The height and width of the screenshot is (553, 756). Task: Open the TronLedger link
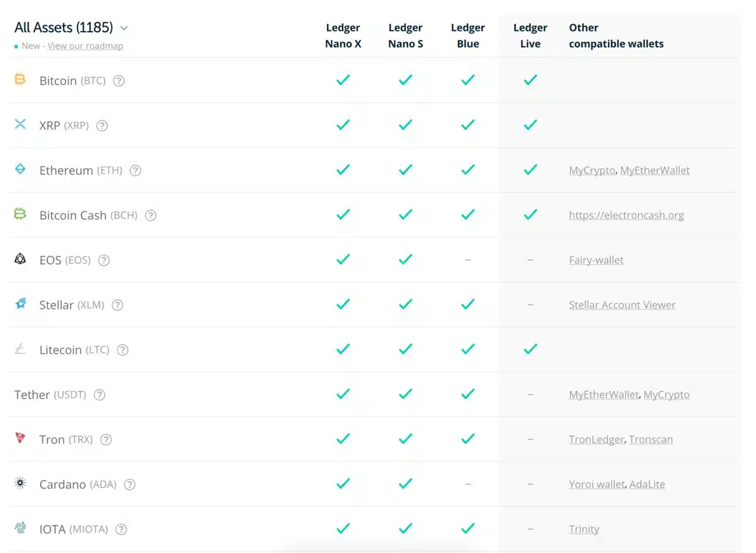597,439
